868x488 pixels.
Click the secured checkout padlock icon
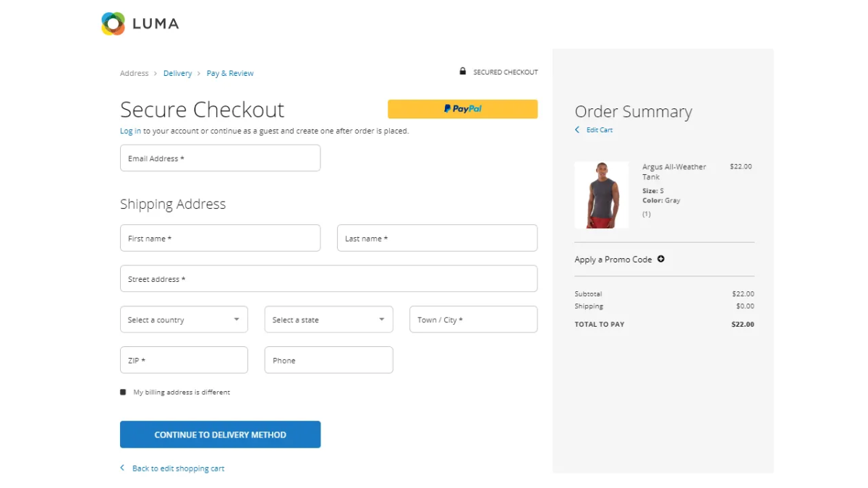tap(463, 72)
